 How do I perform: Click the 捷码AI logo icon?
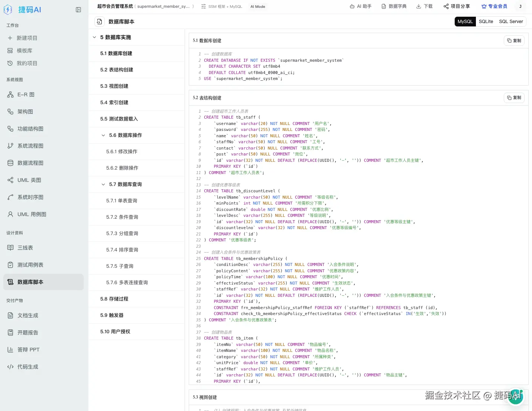(8, 10)
